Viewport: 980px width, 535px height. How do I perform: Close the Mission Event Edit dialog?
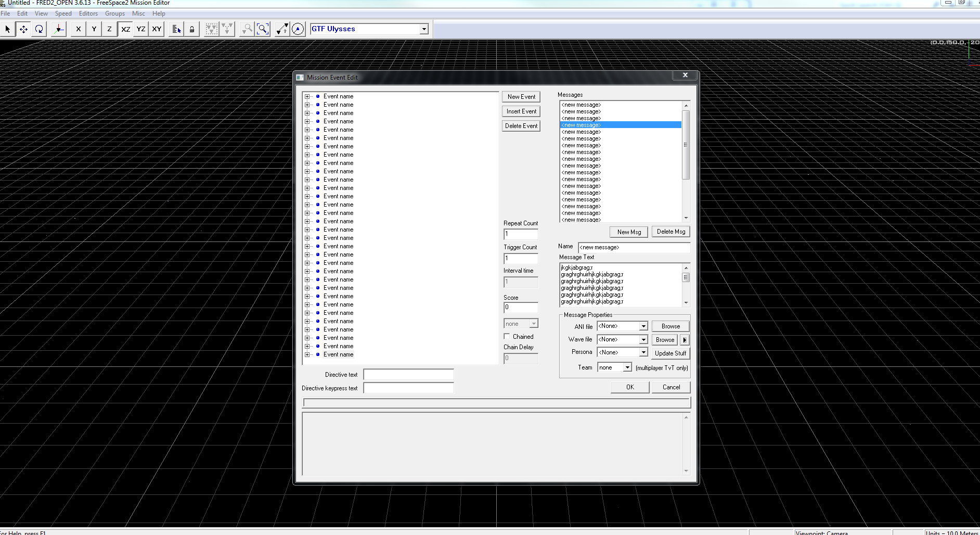click(x=685, y=75)
